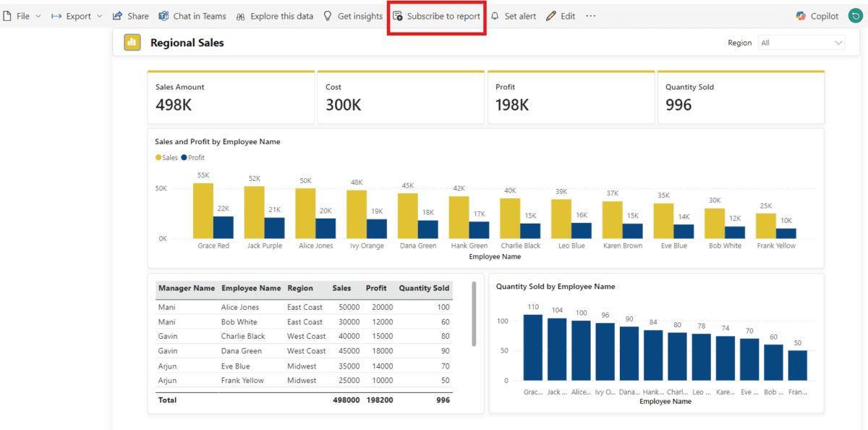The width and height of the screenshot is (868, 430).
Task: Click the Explore this data glasses icon
Action: tap(241, 15)
